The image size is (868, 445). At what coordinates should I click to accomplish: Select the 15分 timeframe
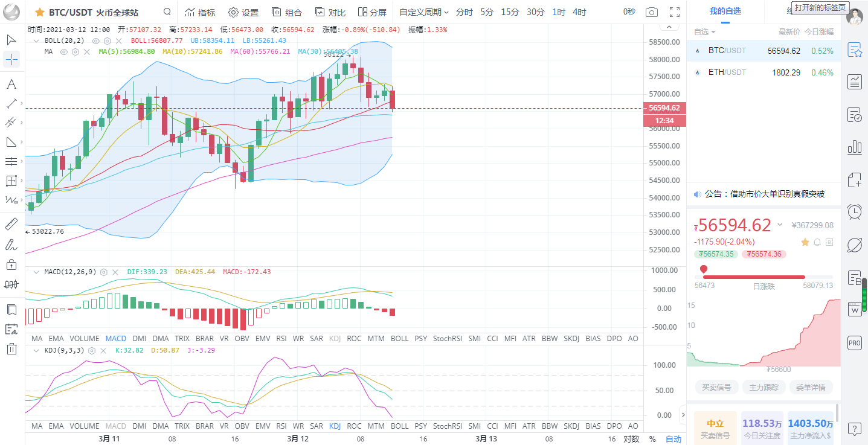coord(510,12)
